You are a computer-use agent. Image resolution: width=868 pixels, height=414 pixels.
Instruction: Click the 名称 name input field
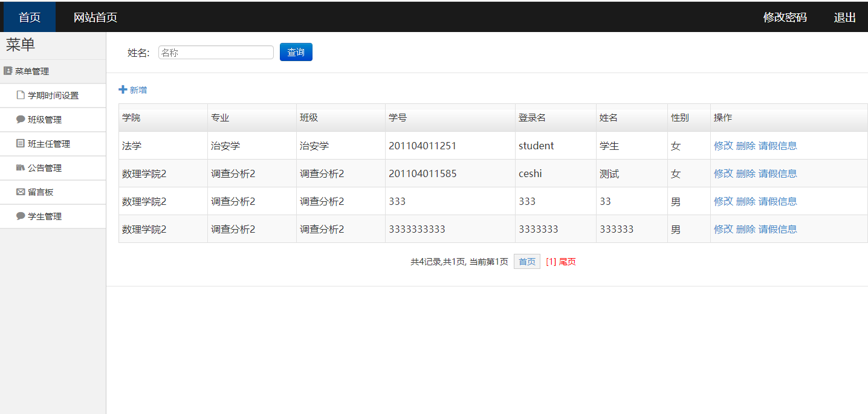click(x=216, y=52)
